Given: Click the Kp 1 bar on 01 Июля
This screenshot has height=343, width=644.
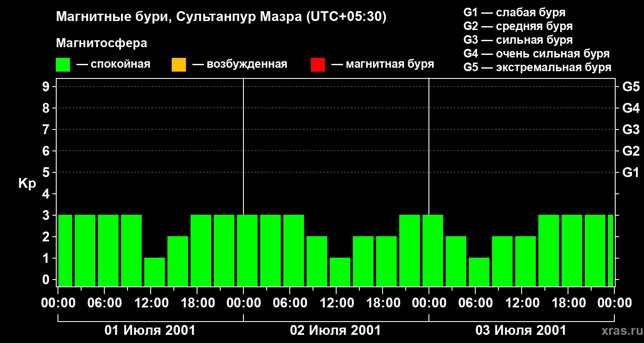Looking at the screenshot, I should [x=155, y=272].
